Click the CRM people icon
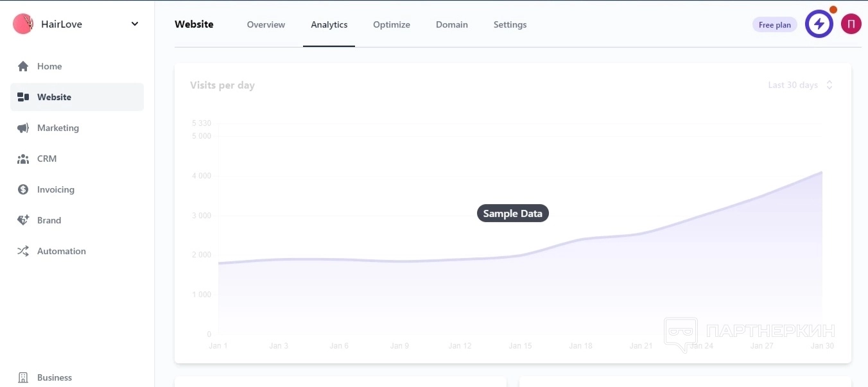The width and height of the screenshot is (868, 387). pos(23,159)
